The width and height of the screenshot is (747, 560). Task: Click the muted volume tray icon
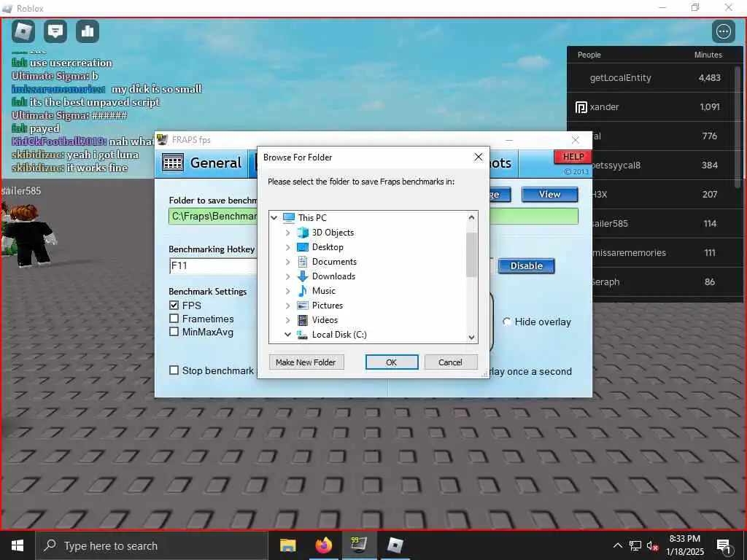click(652, 545)
